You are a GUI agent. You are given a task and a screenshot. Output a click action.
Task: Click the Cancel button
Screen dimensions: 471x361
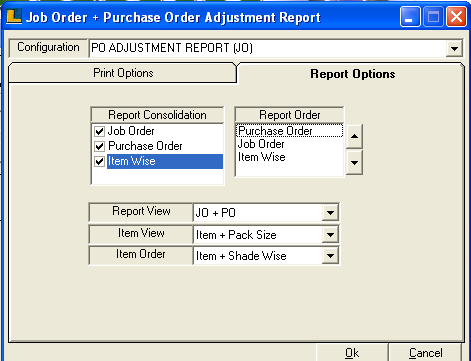point(425,353)
